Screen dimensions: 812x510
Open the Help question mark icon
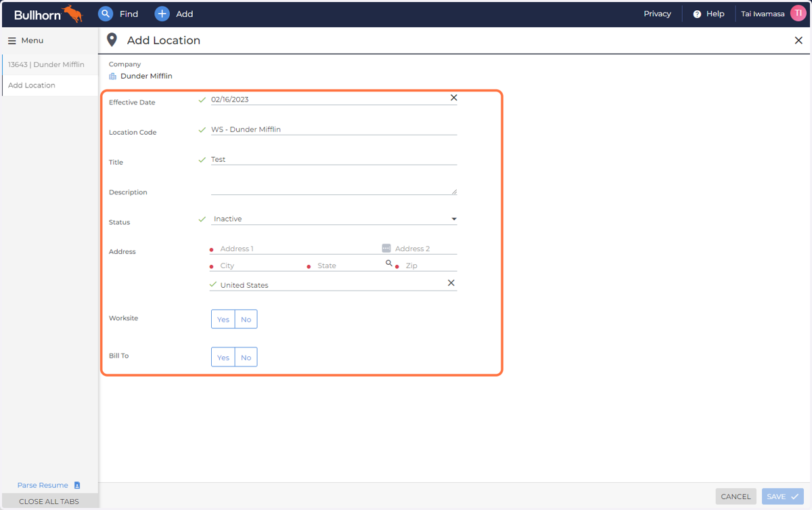(x=697, y=14)
